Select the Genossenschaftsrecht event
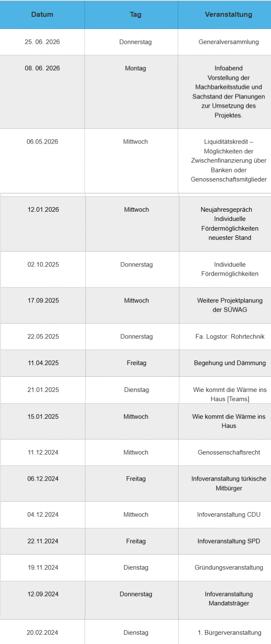This screenshot has width=271, height=644. (x=229, y=452)
